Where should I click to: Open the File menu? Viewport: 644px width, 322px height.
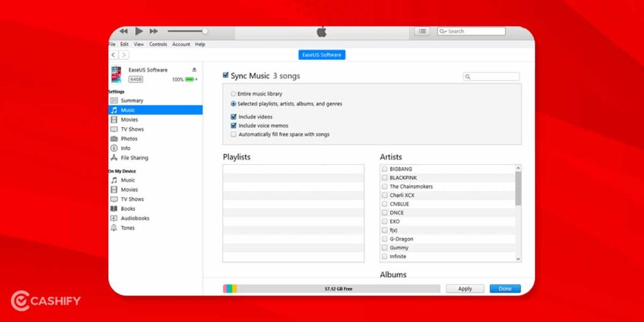[112, 45]
